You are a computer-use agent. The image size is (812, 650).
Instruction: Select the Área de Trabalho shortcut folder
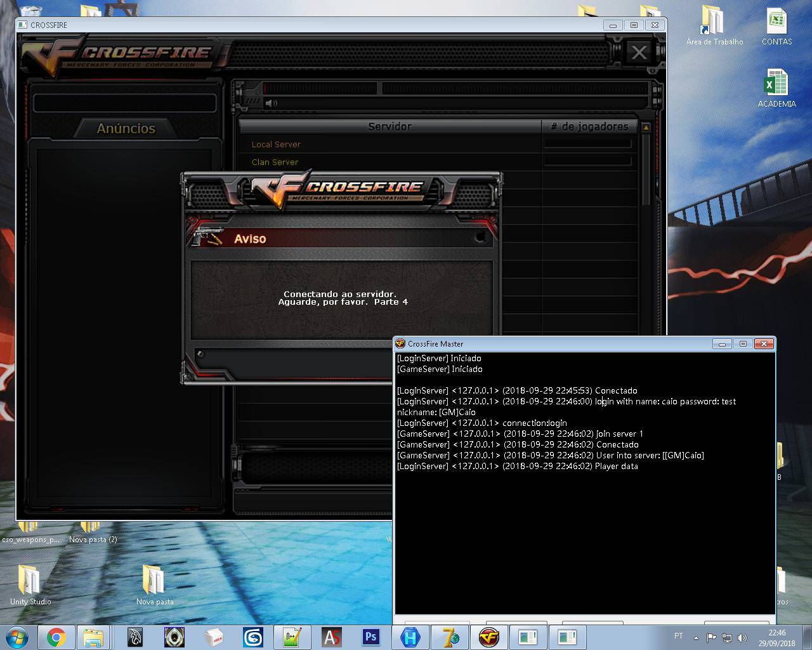point(714,25)
